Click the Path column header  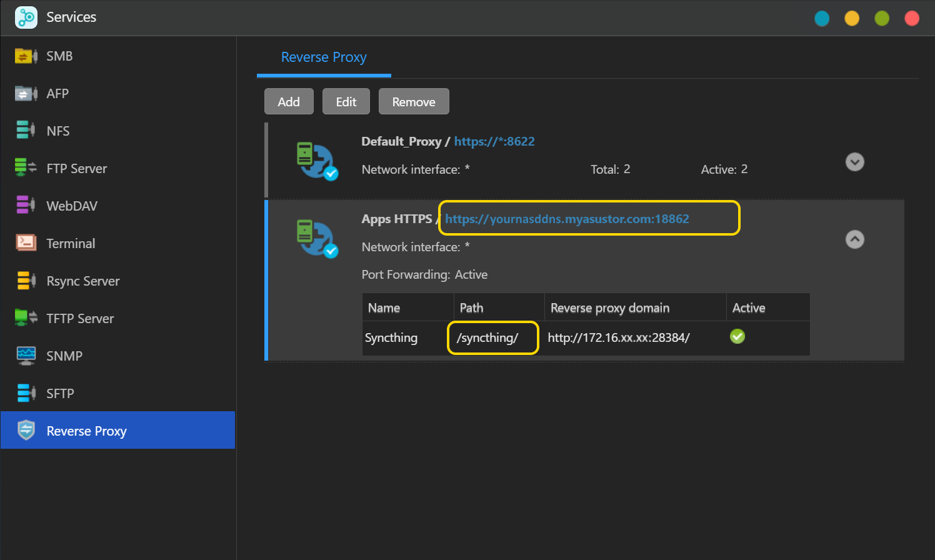pyautogui.click(x=499, y=307)
